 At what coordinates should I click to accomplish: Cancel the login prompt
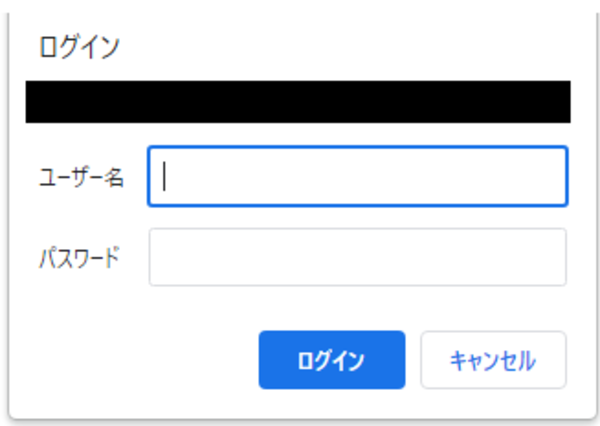tap(493, 360)
